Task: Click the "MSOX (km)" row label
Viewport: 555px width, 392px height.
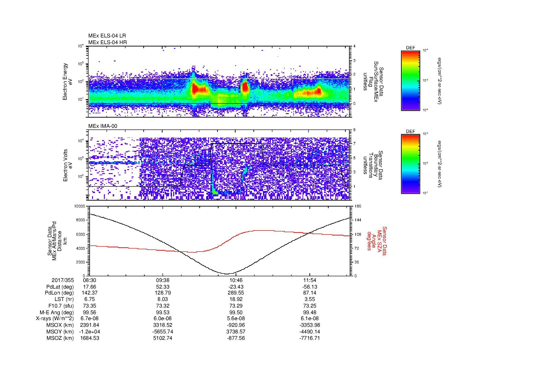Action: [x=60, y=325]
